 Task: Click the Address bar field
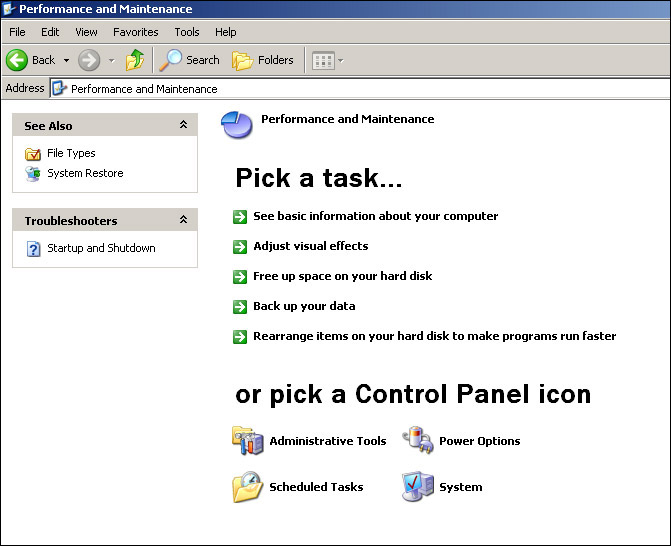(x=360, y=88)
